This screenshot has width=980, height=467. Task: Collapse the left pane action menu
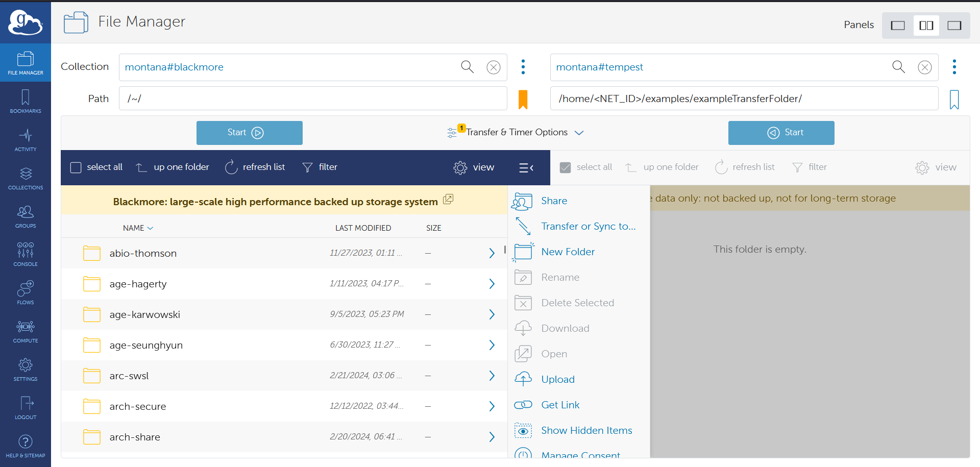(526, 168)
